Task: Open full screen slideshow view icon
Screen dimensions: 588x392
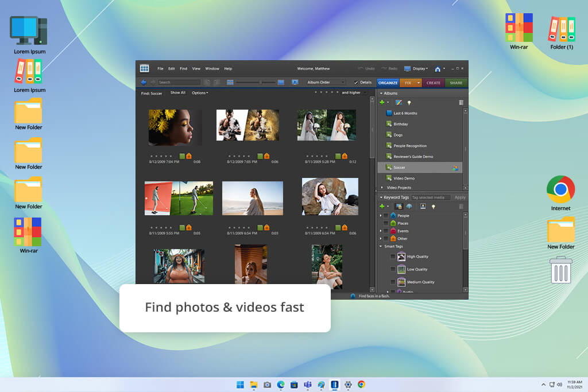Action: (x=295, y=82)
